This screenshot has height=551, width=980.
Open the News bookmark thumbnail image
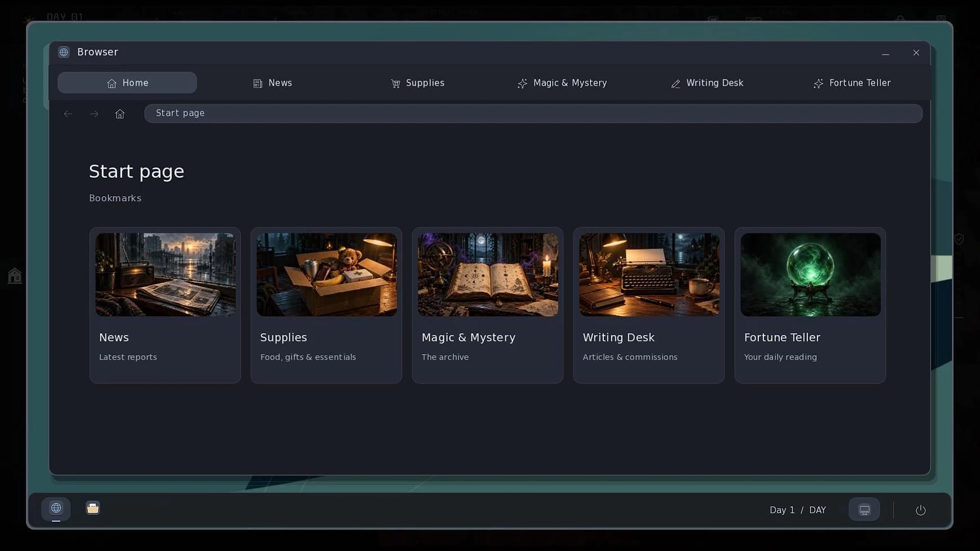[x=166, y=275]
